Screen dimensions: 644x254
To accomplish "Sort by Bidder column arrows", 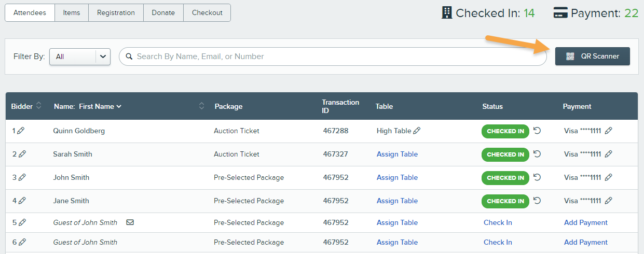I will point(38,106).
